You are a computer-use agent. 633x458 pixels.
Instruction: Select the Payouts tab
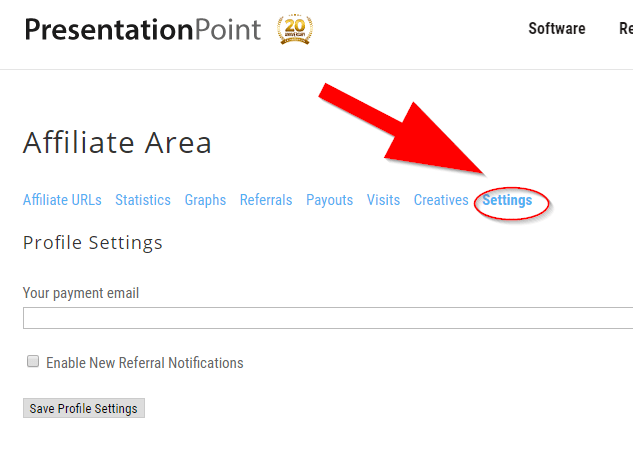click(329, 200)
